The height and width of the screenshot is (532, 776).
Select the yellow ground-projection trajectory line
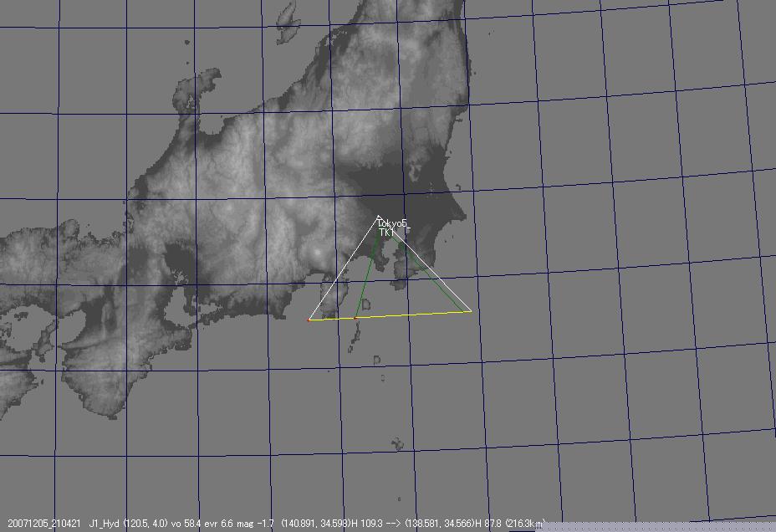click(410, 315)
